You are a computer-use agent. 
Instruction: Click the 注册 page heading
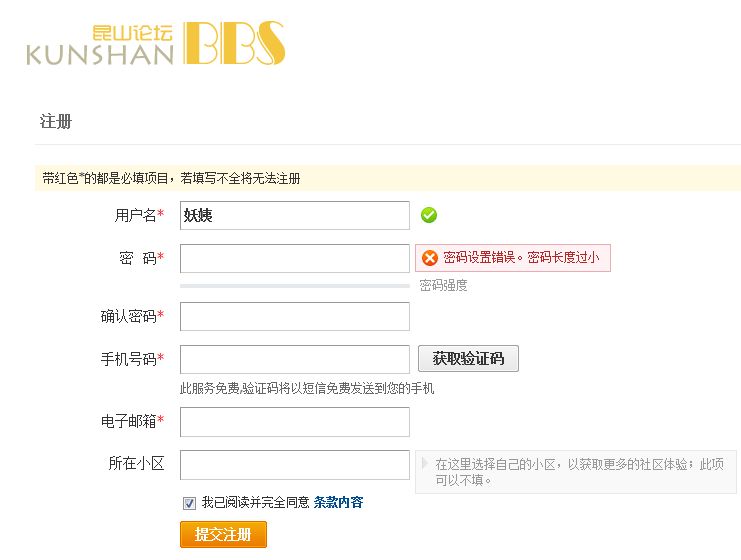pos(56,121)
